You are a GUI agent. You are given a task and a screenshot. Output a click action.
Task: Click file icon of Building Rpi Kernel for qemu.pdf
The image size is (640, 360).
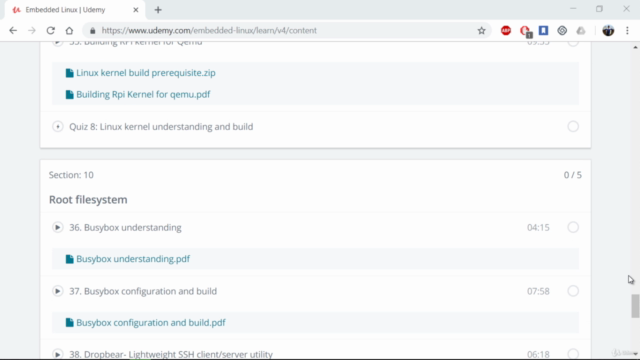69,95
